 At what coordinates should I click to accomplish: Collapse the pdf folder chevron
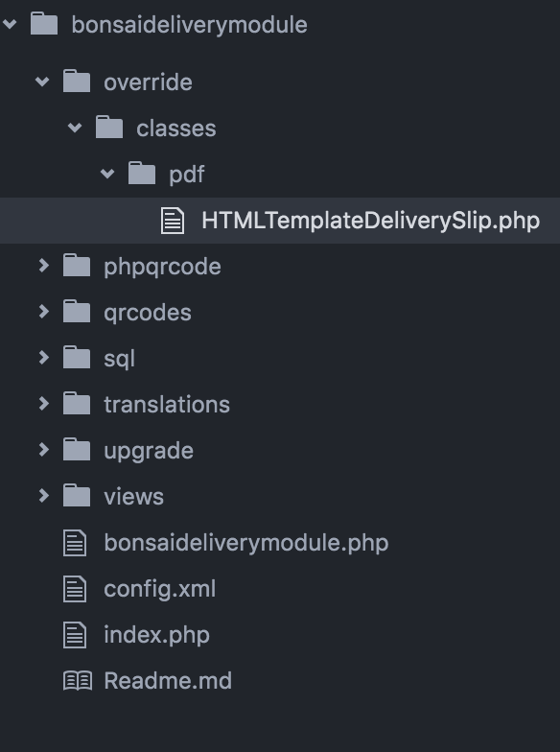(107, 174)
